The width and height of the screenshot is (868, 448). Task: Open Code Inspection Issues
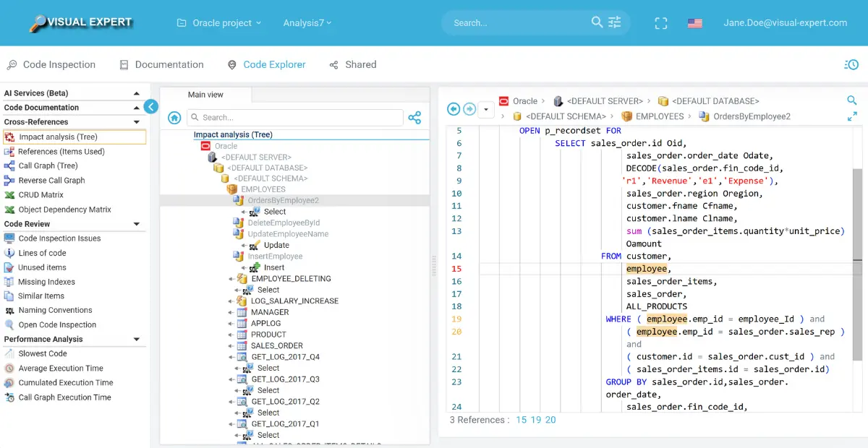[x=53, y=238]
